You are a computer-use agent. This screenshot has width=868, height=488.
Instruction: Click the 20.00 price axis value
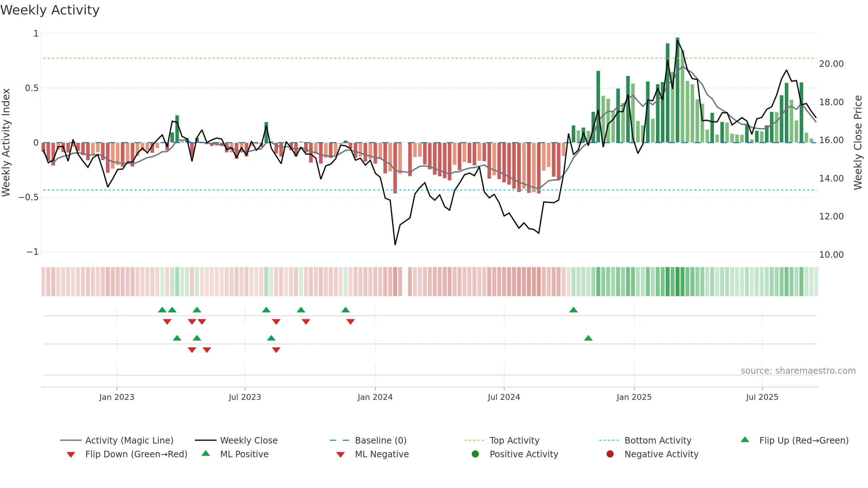point(831,64)
